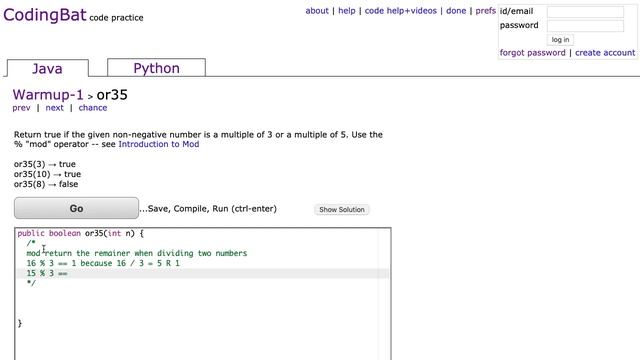Place cursor at end of '15 % 3 ==' line
This screenshot has width=640, height=360.
68,273
